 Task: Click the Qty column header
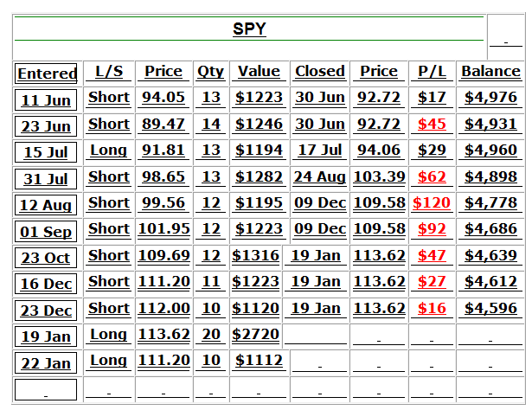coord(210,71)
